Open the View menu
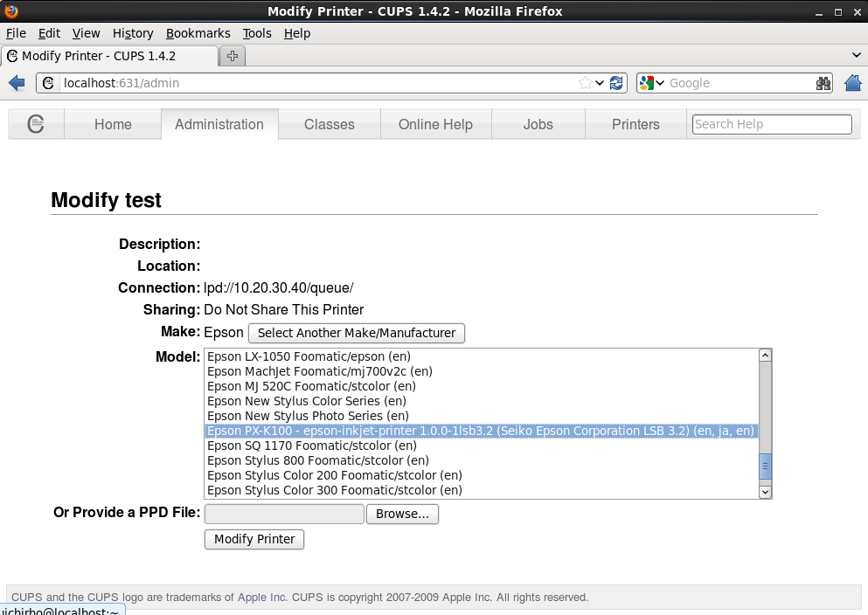This screenshot has height=615, width=868. pos(86,33)
